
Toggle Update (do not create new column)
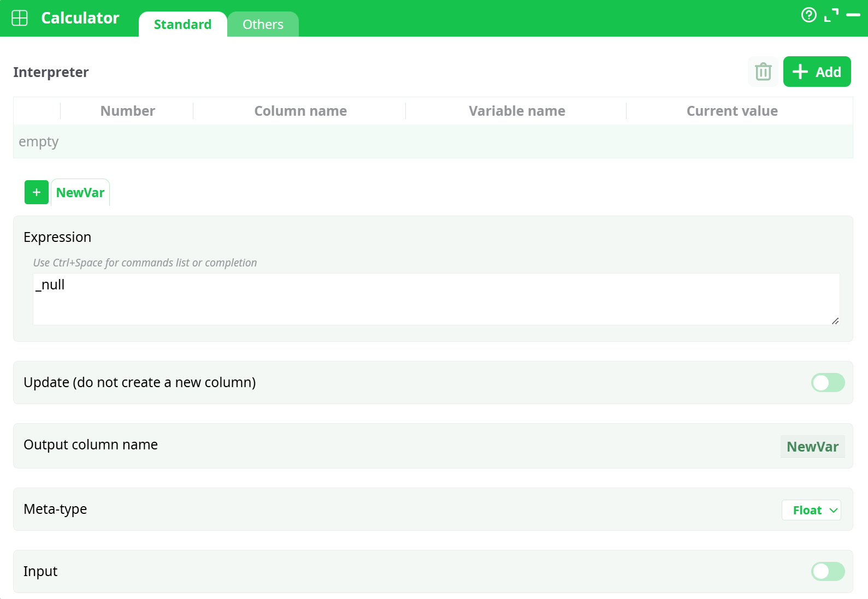pos(827,382)
